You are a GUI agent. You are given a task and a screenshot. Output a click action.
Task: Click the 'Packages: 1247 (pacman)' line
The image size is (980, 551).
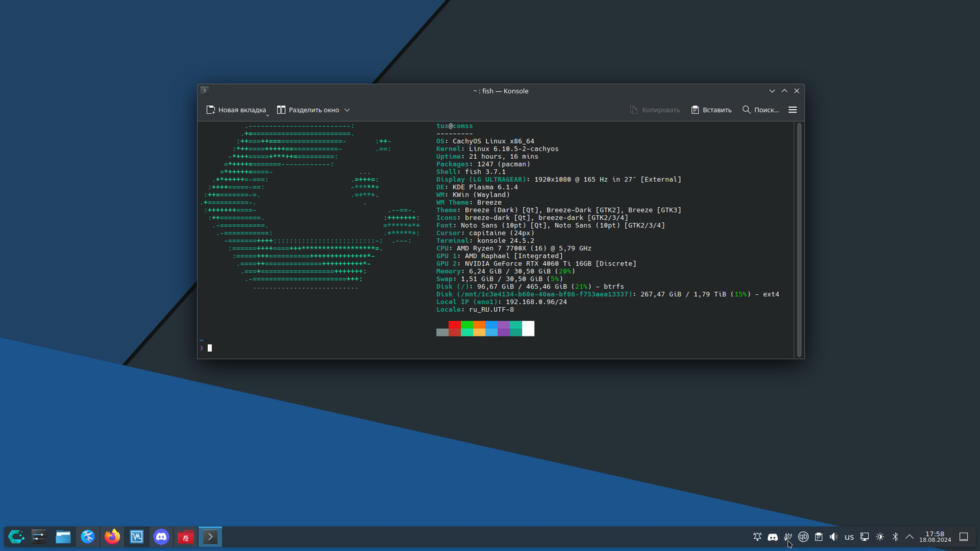click(483, 164)
